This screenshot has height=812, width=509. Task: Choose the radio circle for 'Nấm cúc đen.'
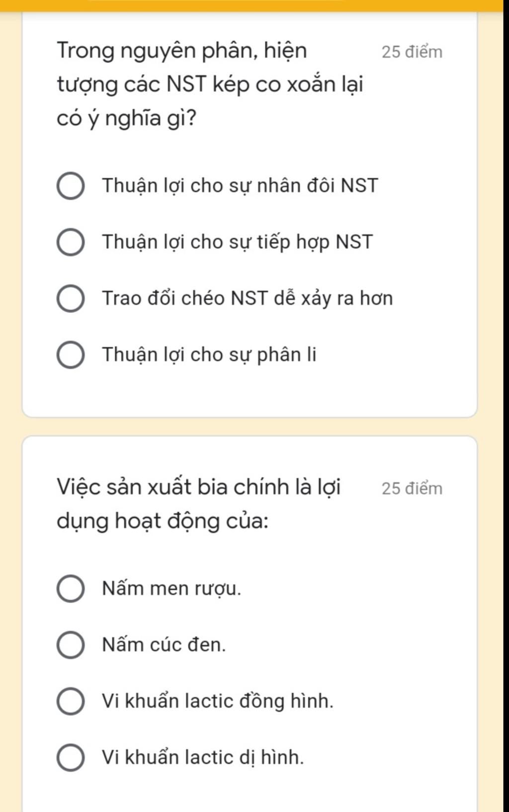coord(70,645)
